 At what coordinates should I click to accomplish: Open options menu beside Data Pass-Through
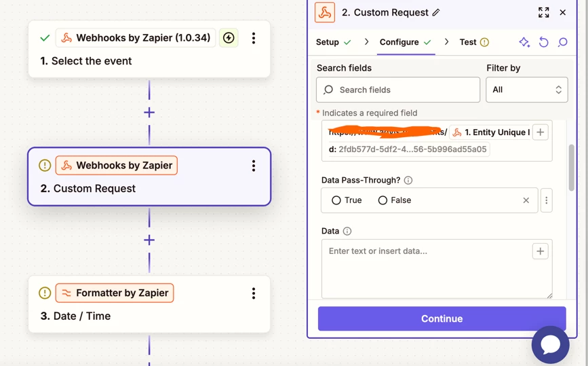coord(547,200)
